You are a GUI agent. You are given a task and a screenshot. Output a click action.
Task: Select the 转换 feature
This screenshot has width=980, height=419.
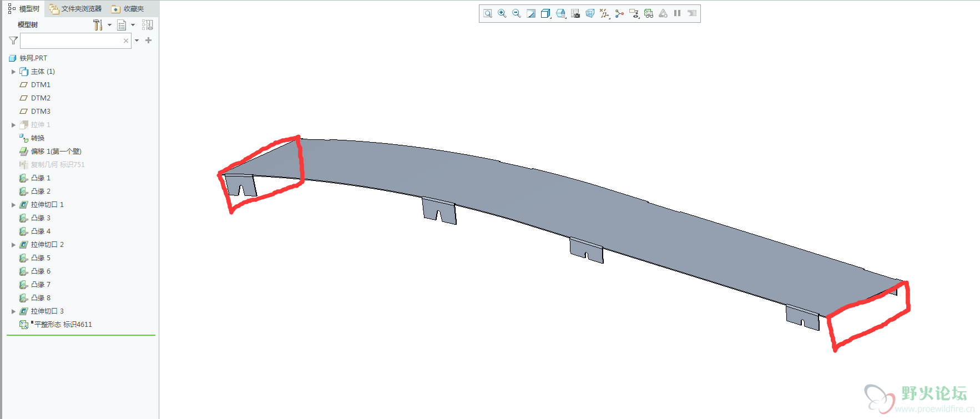[x=32, y=138]
